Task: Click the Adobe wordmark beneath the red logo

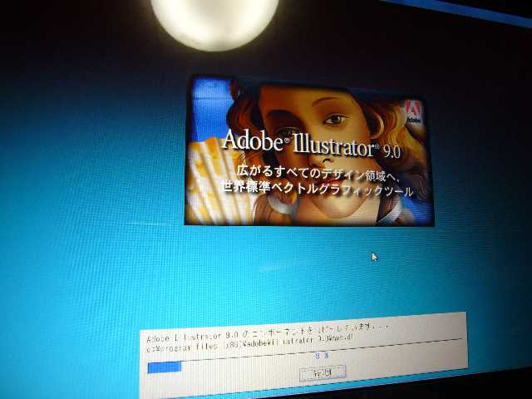Action: click(x=416, y=121)
